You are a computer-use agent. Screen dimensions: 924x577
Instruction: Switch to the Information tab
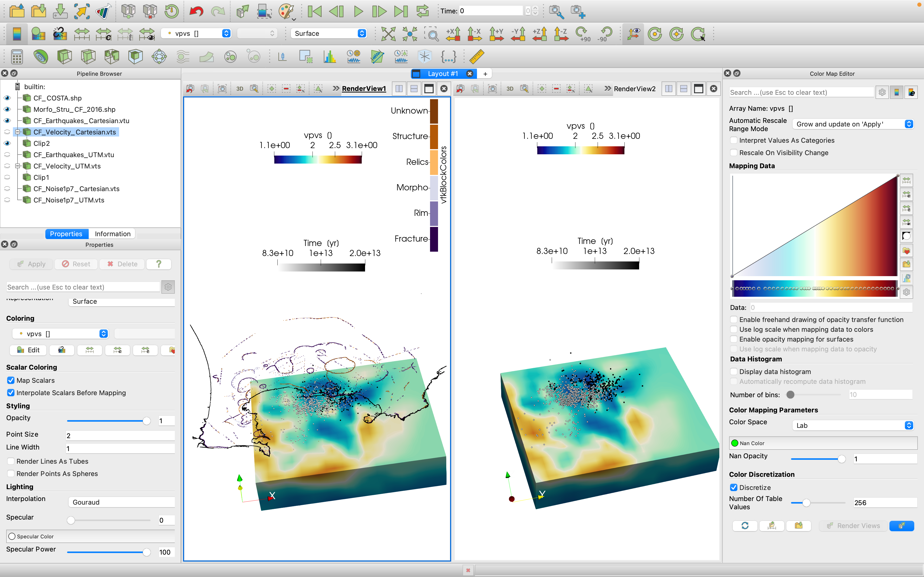(x=112, y=234)
